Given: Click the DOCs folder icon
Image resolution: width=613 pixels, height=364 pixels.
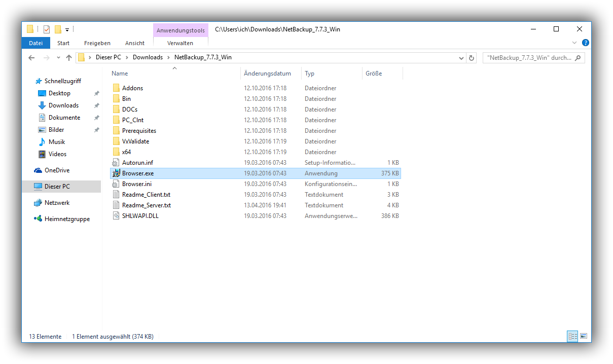Looking at the screenshot, I should tap(116, 110).
